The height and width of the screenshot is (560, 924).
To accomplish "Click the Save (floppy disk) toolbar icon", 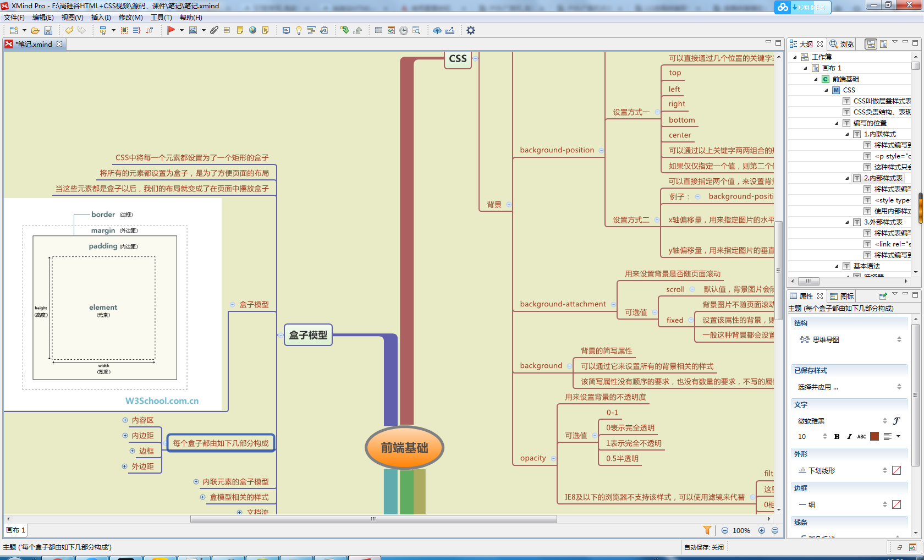I will (x=48, y=31).
